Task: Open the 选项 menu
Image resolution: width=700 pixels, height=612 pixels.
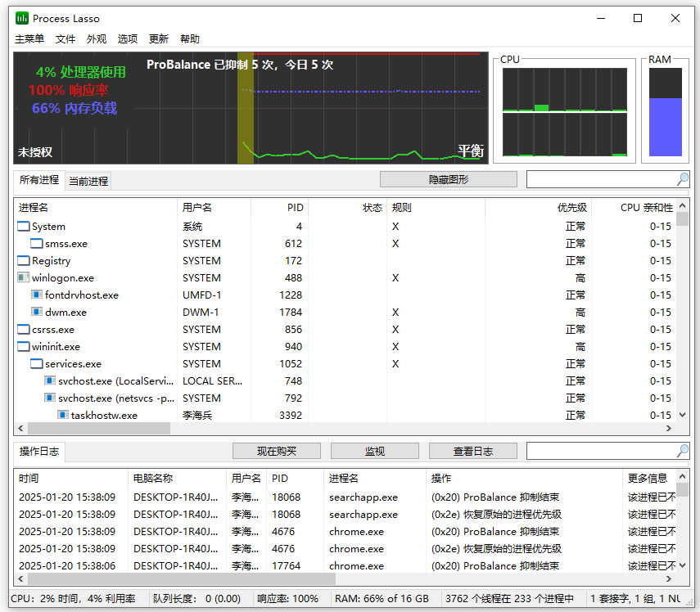Action: click(127, 38)
